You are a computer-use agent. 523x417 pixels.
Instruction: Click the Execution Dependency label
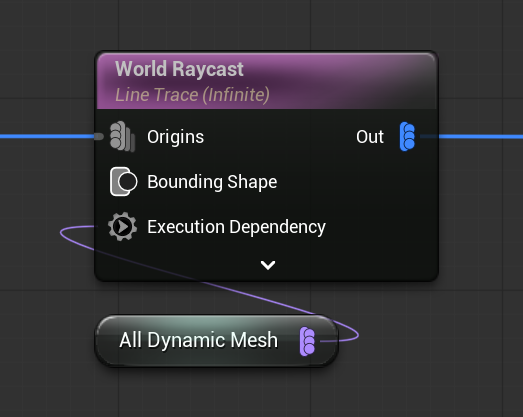click(236, 227)
